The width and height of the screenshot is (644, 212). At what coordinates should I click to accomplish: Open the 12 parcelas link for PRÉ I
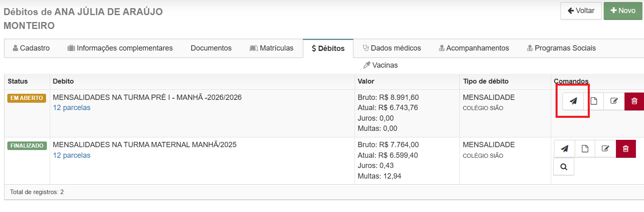[x=72, y=108]
